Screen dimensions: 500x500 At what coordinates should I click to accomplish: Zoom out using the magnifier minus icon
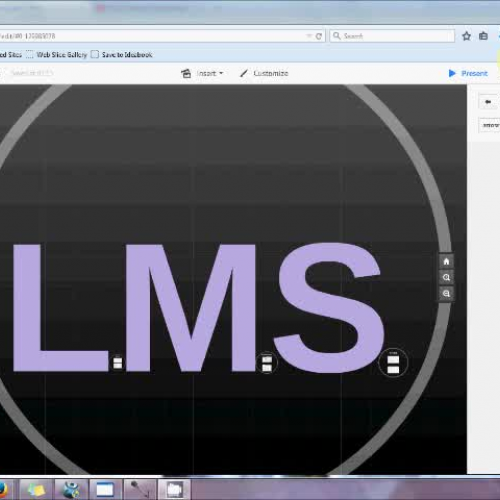pyautogui.click(x=446, y=294)
